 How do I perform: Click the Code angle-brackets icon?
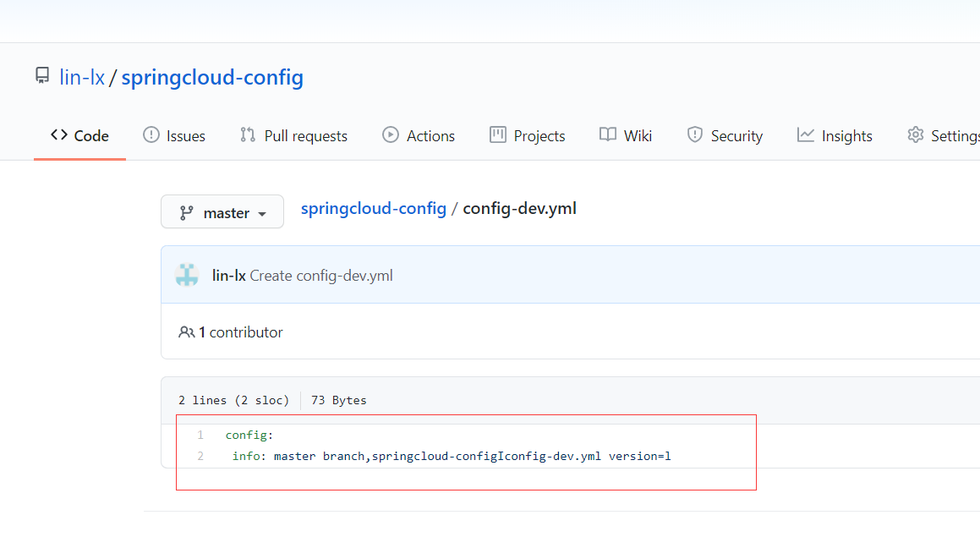(59, 135)
